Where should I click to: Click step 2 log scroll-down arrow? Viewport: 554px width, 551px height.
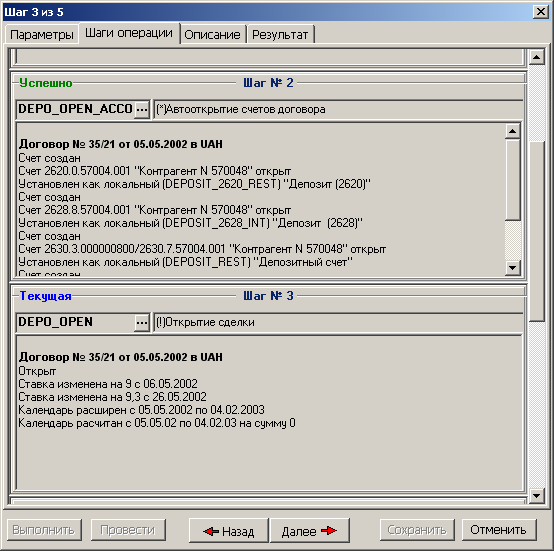512,267
